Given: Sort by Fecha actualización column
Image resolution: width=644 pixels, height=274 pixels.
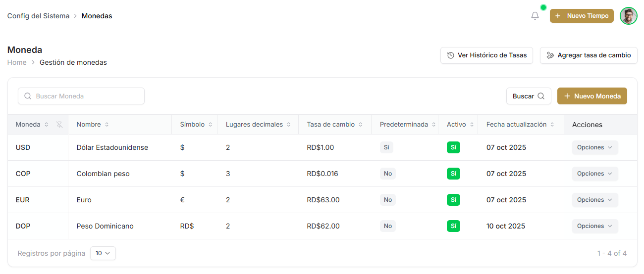Looking at the screenshot, I should tap(552, 125).
